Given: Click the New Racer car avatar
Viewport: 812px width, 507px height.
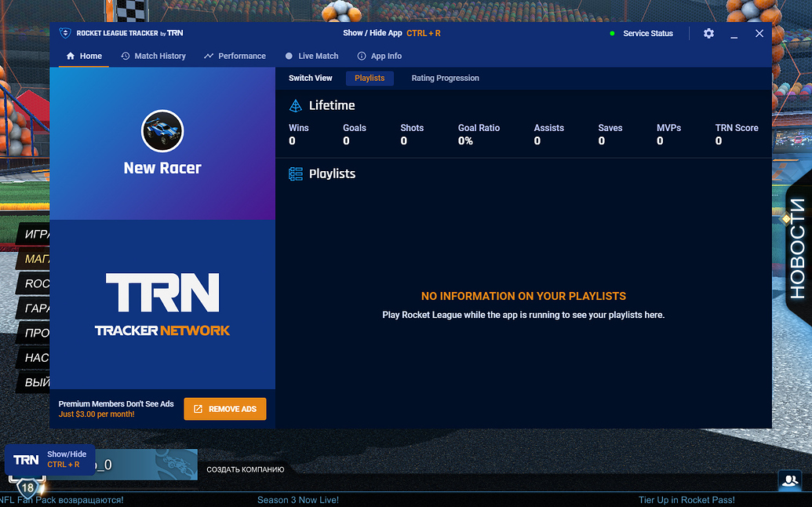Looking at the screenshot, I should (162, 131).
